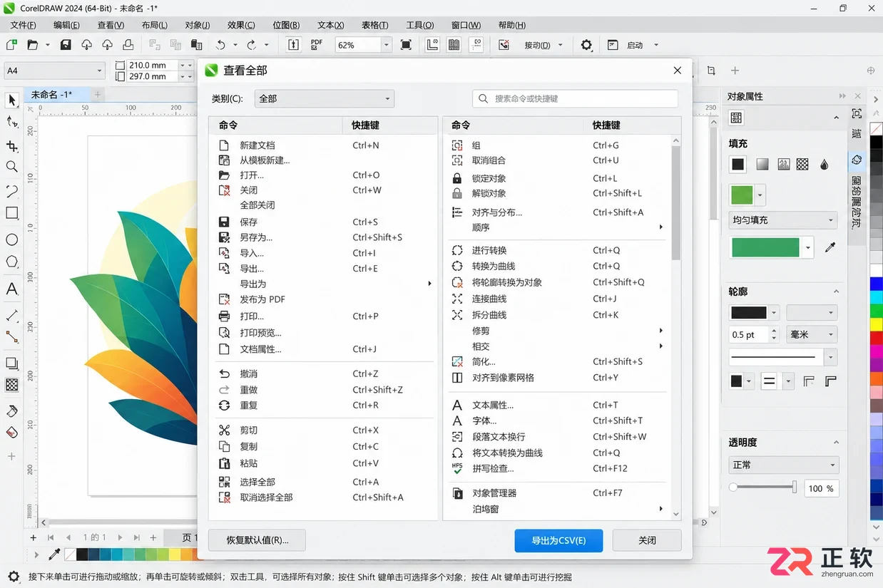Click the large green fill color swatch
The width and height of the screenshot is (883, 588).
(765, 247)
